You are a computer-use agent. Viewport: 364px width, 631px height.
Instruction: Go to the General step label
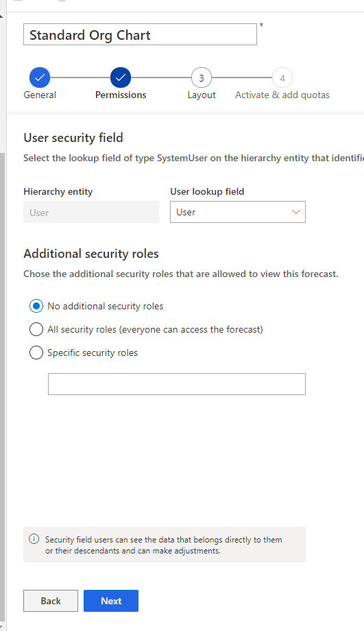40,95
